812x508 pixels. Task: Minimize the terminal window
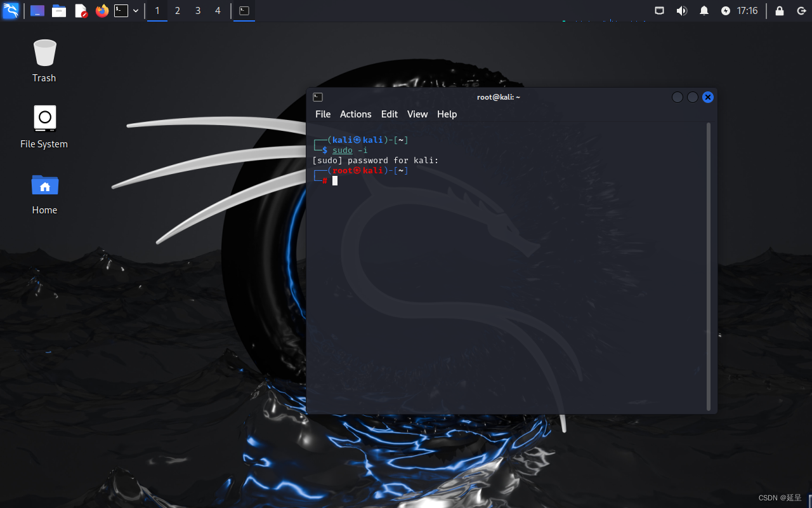678,97
